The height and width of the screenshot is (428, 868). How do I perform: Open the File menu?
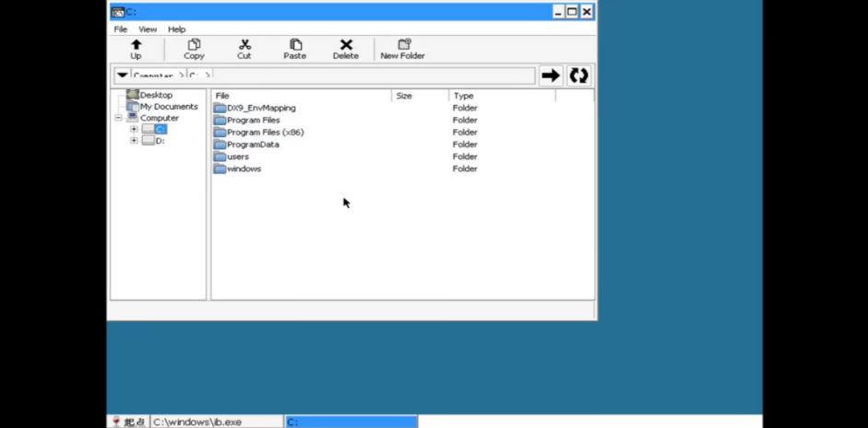121,29
